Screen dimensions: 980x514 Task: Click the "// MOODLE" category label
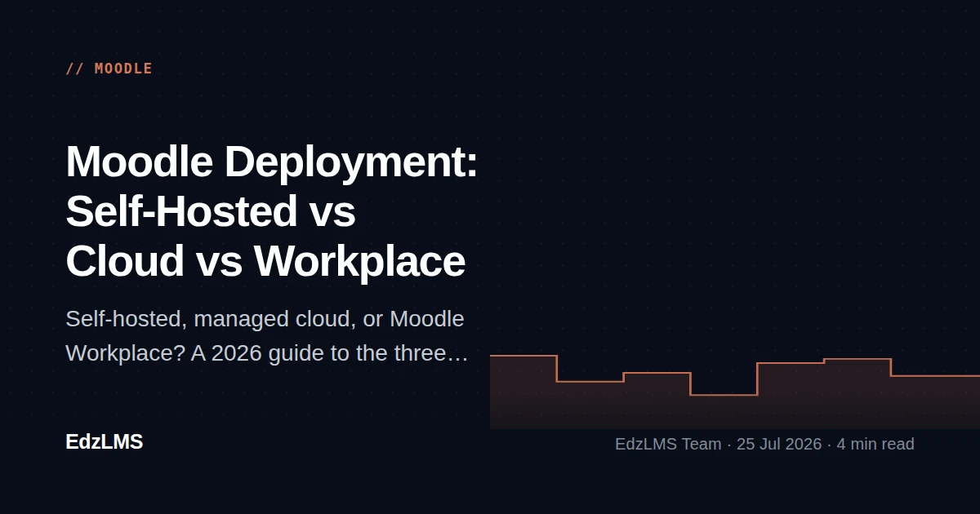pyautogui.click(x=109, y=69)
